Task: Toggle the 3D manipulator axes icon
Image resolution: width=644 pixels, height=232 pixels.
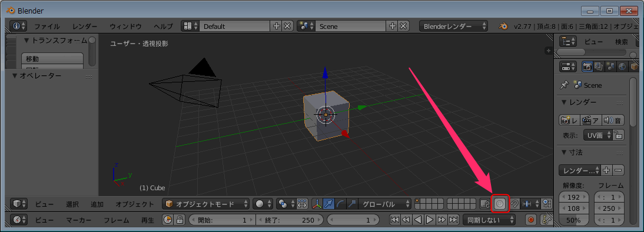Action: pyautogui.click(x=317, y=204)
